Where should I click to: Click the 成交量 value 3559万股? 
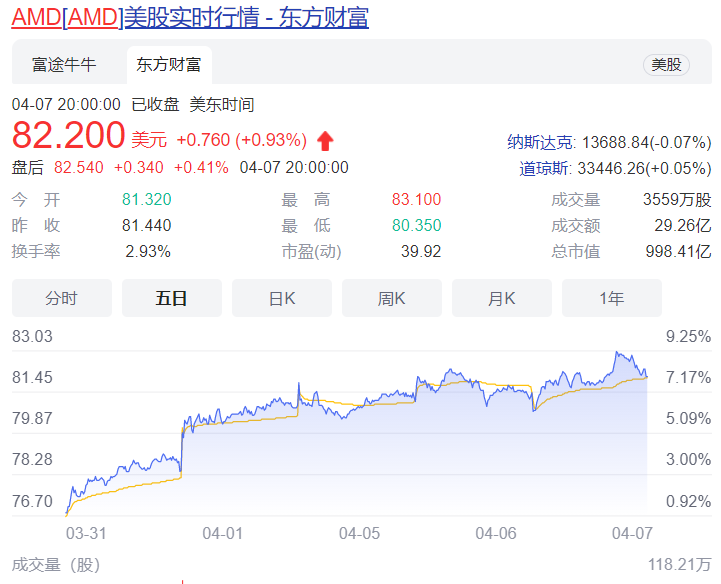tap(677, 200)
